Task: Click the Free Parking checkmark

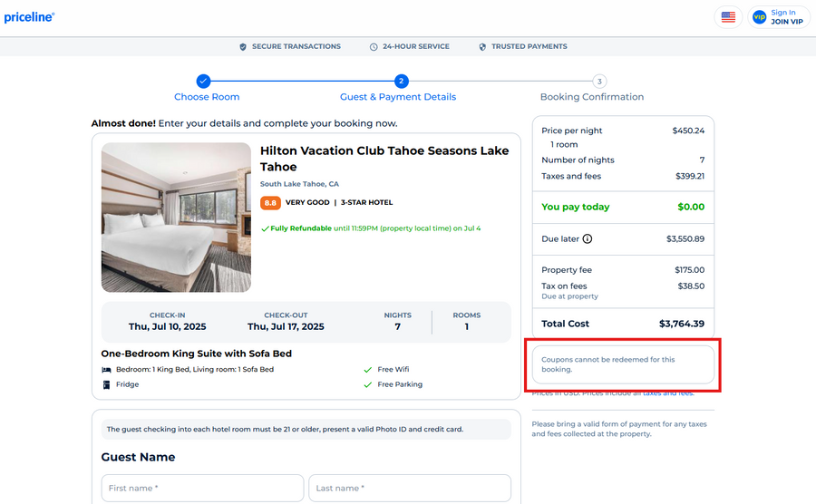Action: 367,384
